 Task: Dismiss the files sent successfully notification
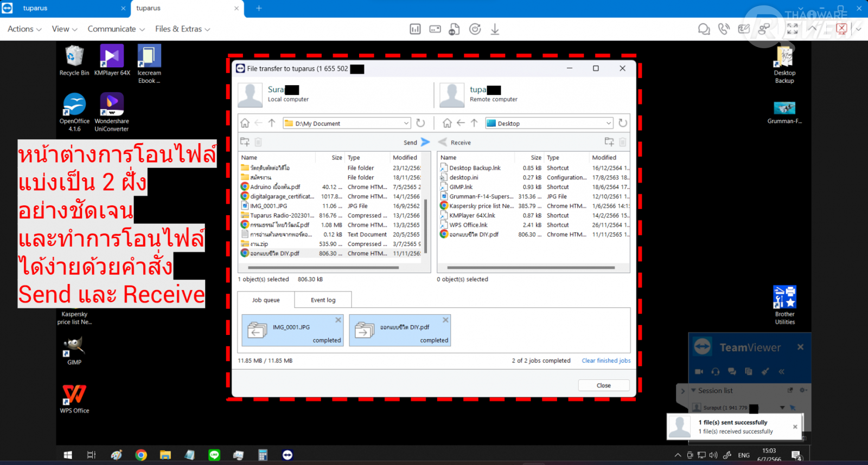[x=795, y=427]
